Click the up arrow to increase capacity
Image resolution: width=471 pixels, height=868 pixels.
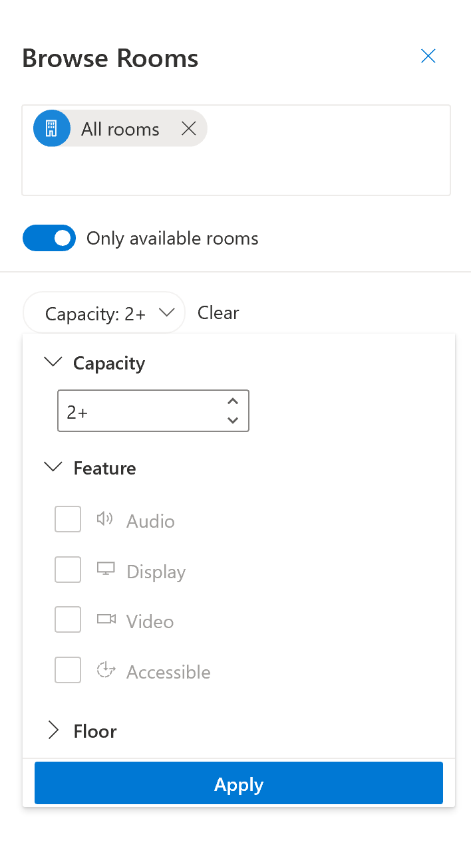tap(233, 401)
